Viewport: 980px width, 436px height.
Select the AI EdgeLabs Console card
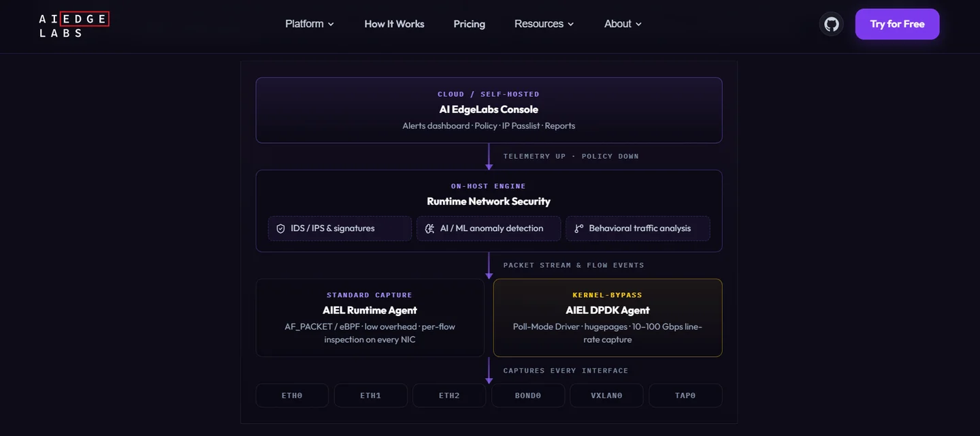coord(489,110)
